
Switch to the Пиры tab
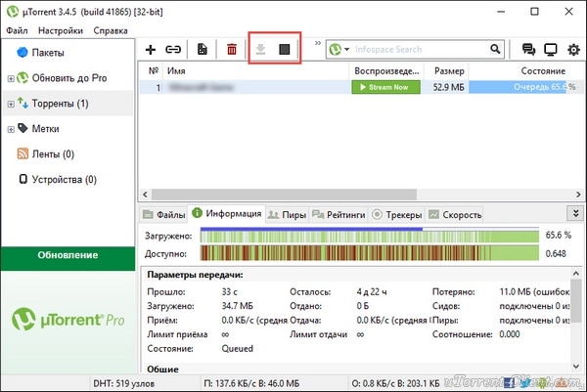(287, 215)
